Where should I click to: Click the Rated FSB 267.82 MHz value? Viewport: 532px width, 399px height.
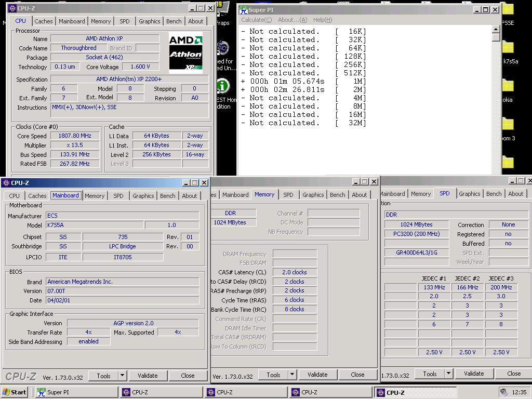pos(75,164)
